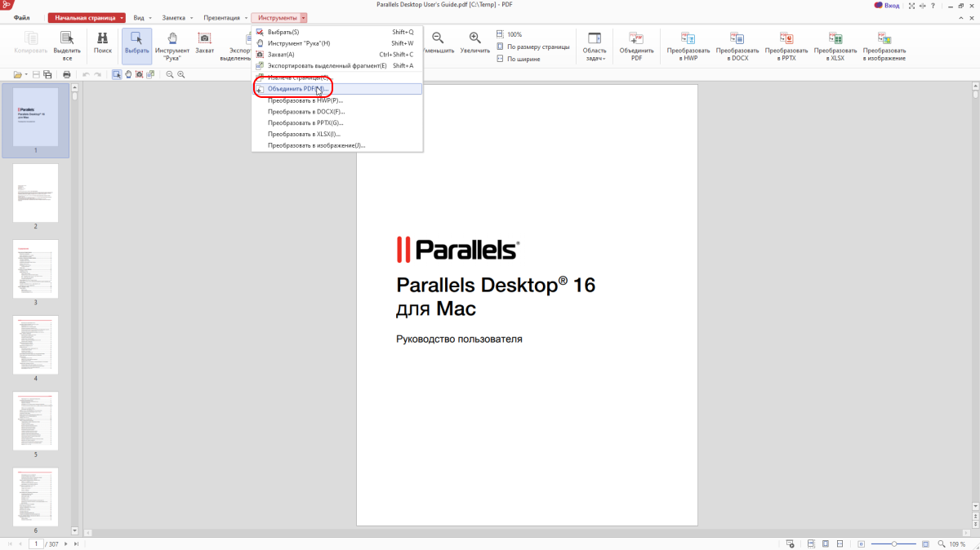Screen dimensions: 980x550
Task: Choose Экспортировать выделенный фрагмент(E) menu entry
Action: [x=337, y=65]
